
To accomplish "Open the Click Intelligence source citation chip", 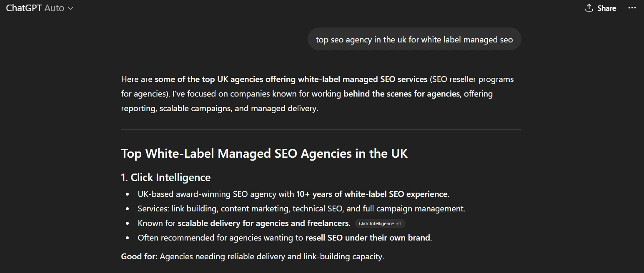I will [376, 223].
